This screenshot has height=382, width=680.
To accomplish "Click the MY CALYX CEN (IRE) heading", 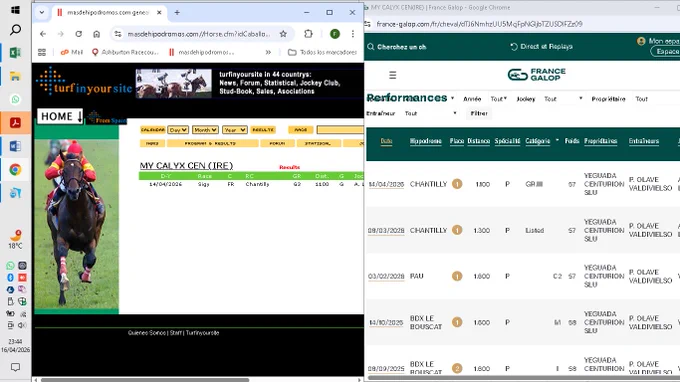I will pos(186,166).
